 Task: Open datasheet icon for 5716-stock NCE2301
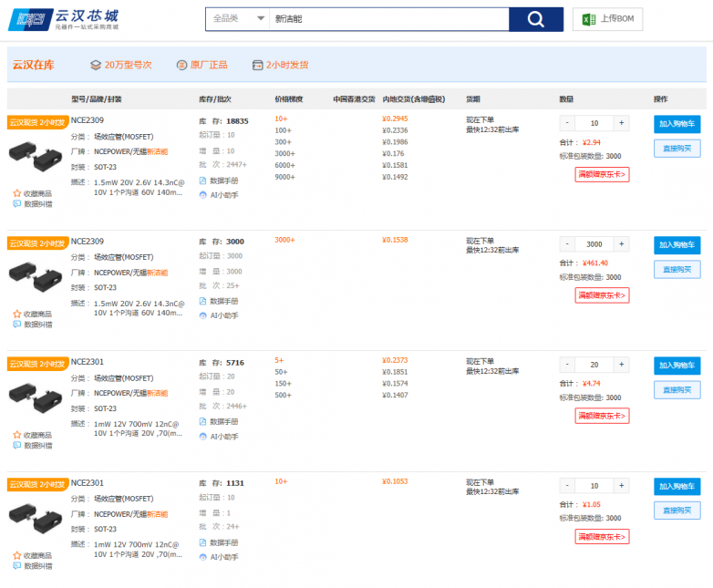click(x=203, y=421)
